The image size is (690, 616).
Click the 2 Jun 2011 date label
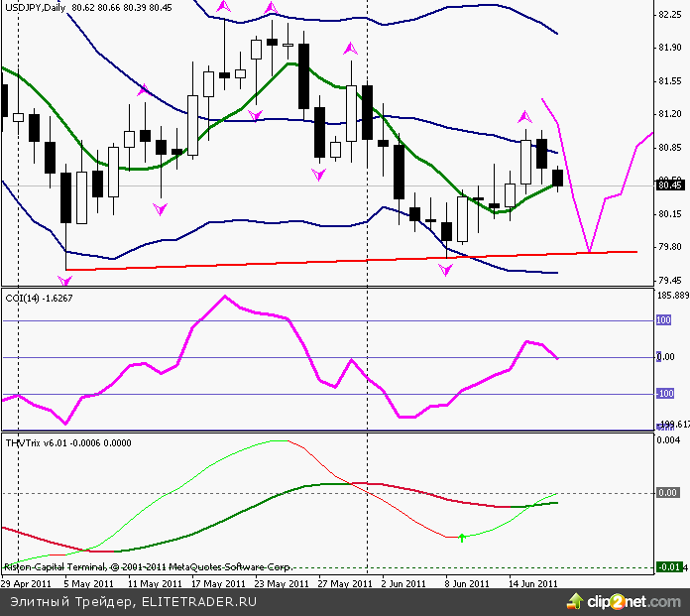point(403,583)
